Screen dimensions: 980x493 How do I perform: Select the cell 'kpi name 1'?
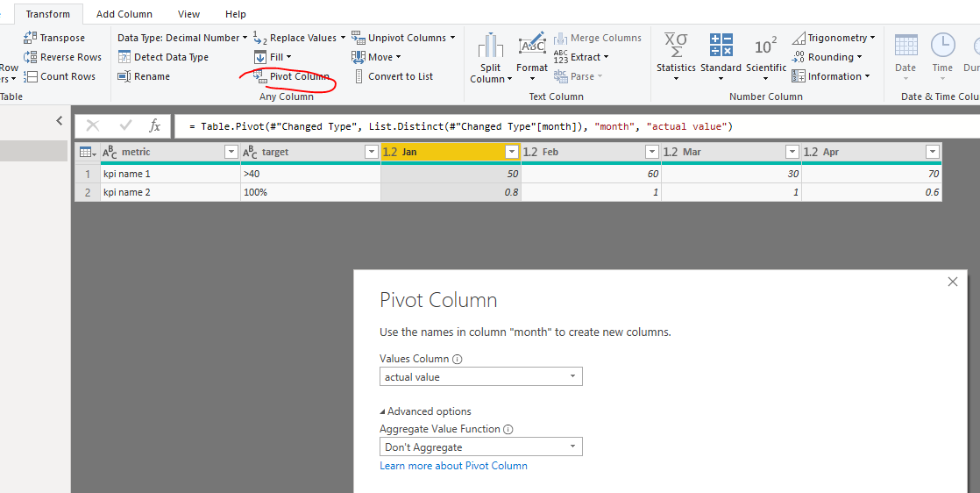pyautogui.click(x=171, y=174)
